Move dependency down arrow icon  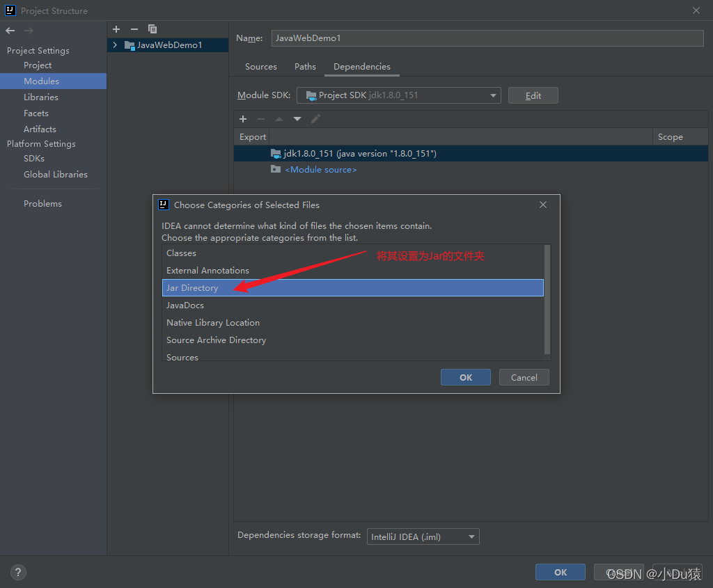point(297,119)
